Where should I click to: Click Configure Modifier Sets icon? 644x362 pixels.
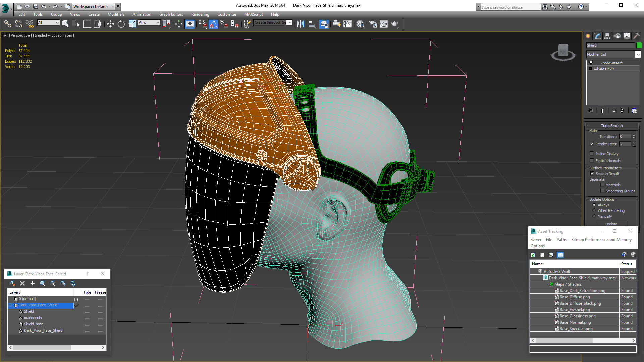634,110
